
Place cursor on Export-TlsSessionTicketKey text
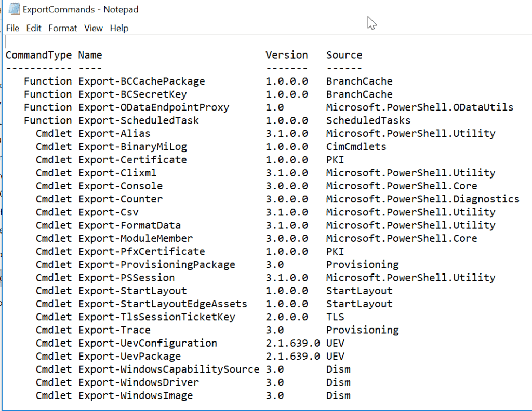click(x=156, y=317)
